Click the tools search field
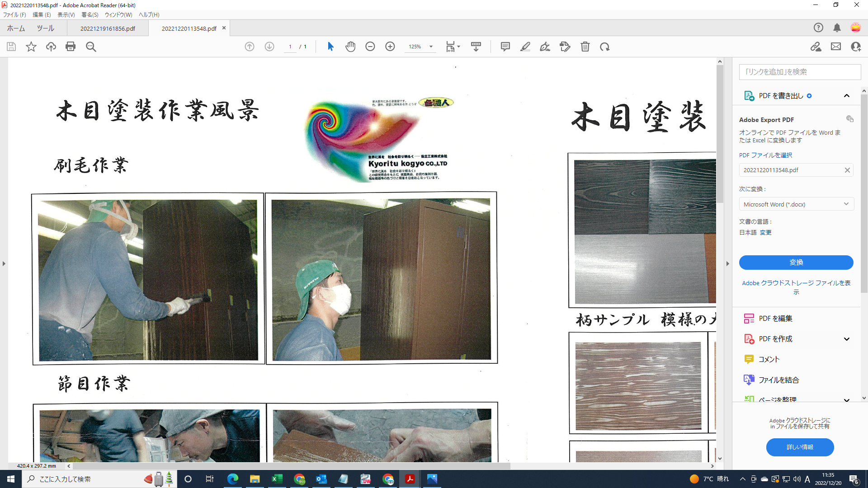Image resolution: width=868 pixels, height=488 pixels. [x=800, y=72]
